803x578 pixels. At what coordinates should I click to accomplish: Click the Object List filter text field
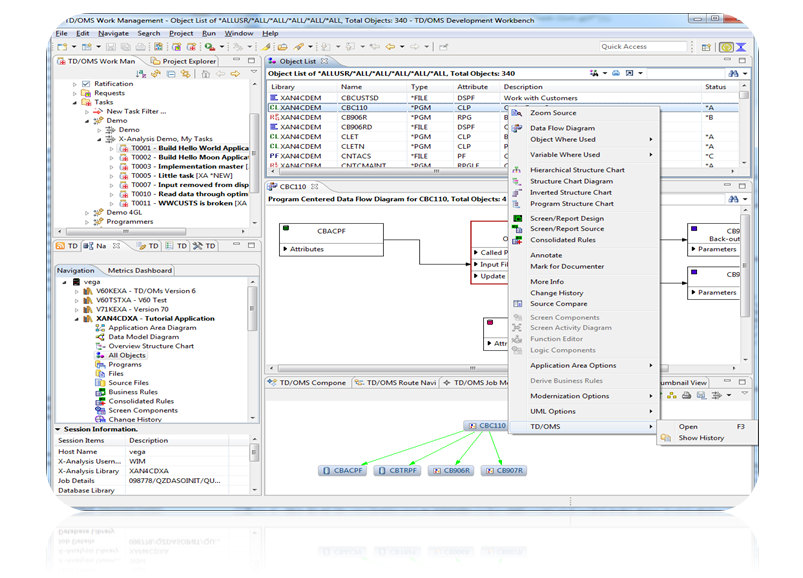pyautogui.click(x=686, y=73)
